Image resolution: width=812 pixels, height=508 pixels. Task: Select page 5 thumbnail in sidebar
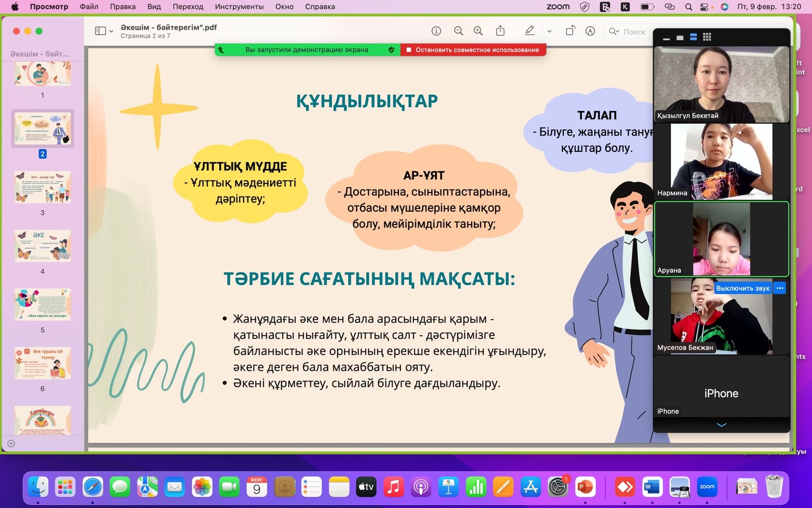pyautogui.click(x=43, y=305)
